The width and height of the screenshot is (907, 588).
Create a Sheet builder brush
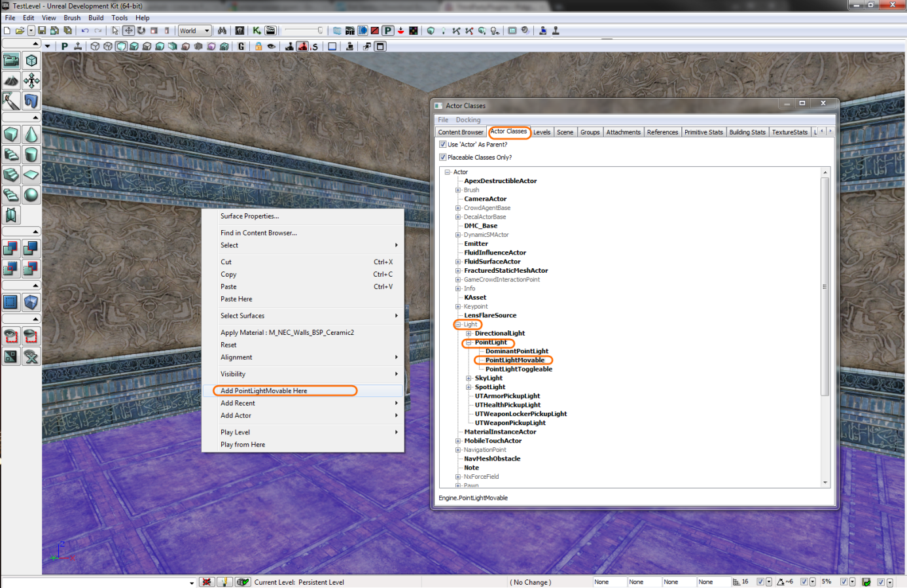[x=31, y=175]
